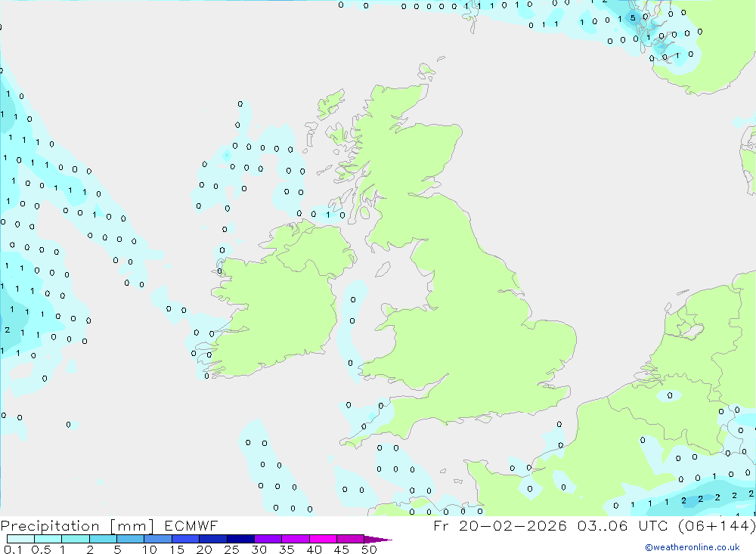Pick the 0.5–1 mm legend color swatch

pyautogui.click(x=48, y=539)
